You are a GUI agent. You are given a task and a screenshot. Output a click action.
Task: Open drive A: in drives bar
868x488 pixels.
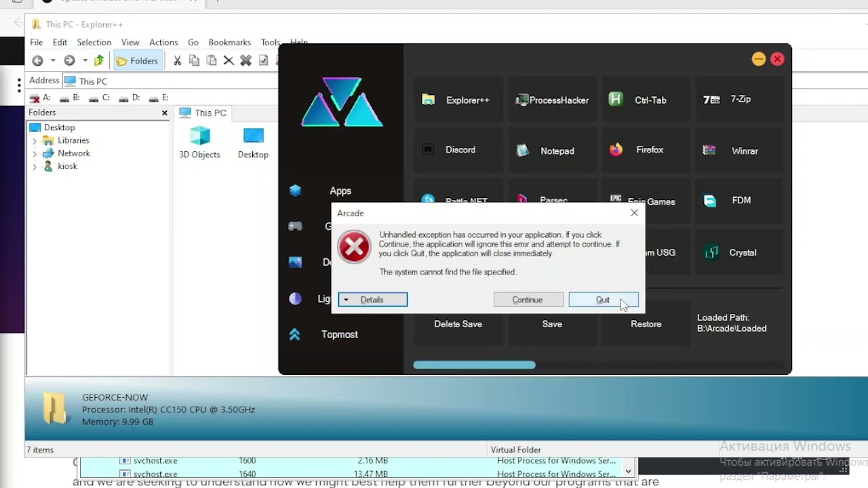pyautogui.click(x=40, y=98)
